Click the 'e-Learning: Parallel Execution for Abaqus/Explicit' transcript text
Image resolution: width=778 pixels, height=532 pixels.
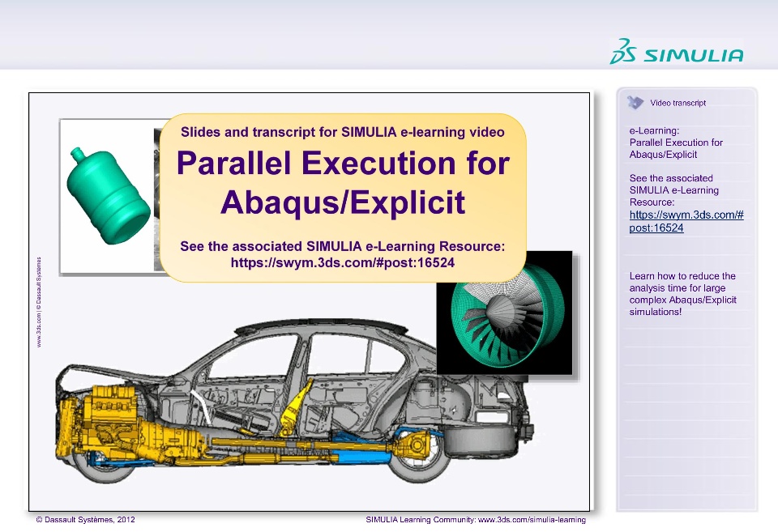click(676, 143)
